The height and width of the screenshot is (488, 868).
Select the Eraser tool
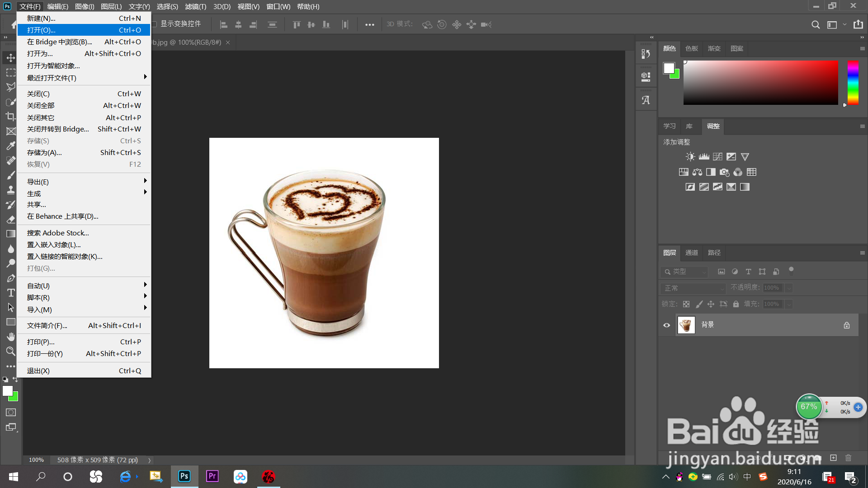10,219
